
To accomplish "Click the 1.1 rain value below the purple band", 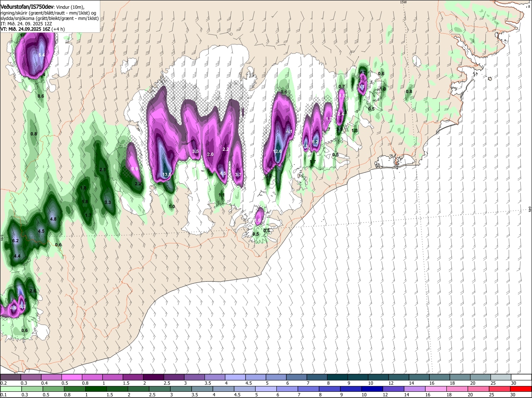I will click(x=222, y=195).
